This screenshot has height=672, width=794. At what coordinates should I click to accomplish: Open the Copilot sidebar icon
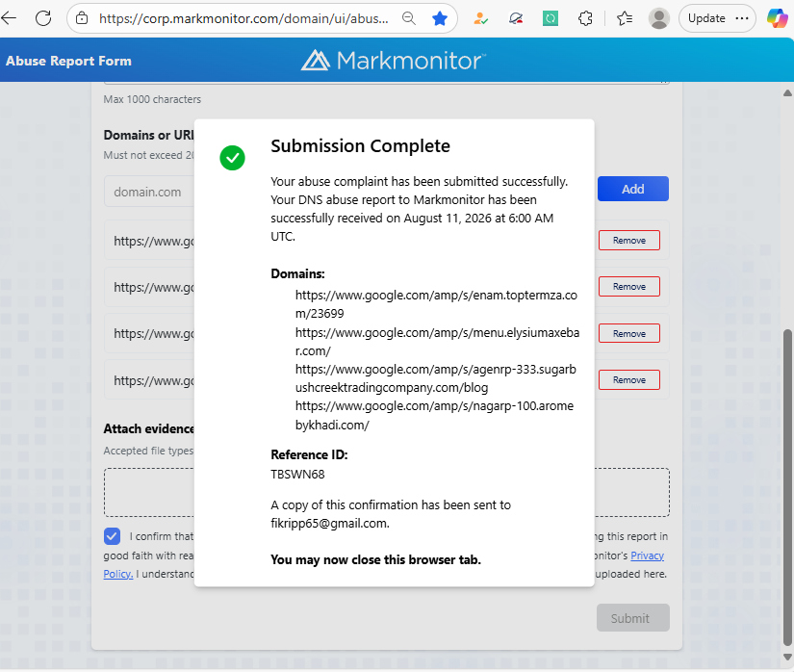777,18
